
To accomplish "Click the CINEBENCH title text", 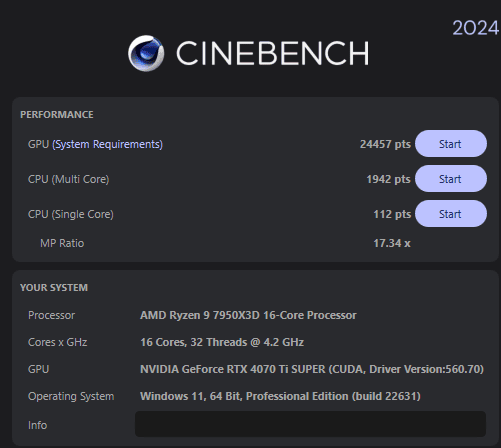I will [273, 53].
